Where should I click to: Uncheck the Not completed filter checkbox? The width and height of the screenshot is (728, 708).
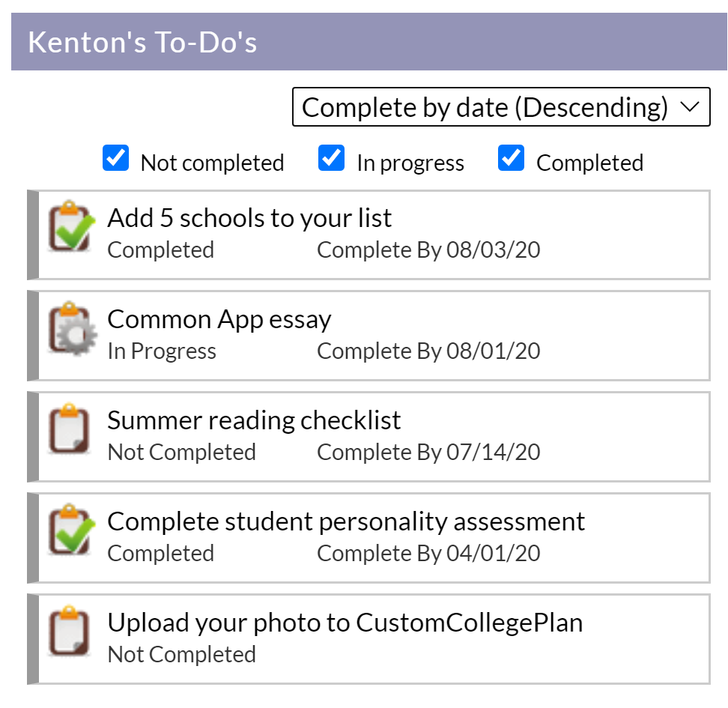(115, 158)
